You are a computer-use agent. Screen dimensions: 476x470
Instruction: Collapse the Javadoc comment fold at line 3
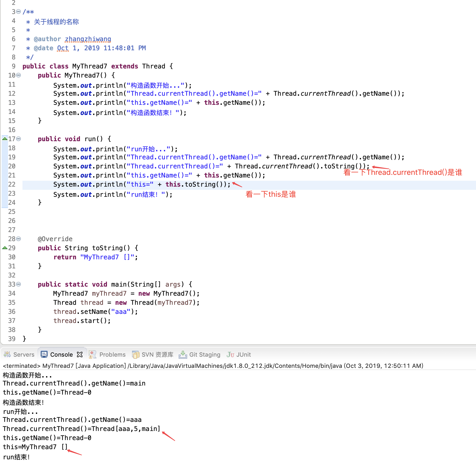[x=18, y=11]
